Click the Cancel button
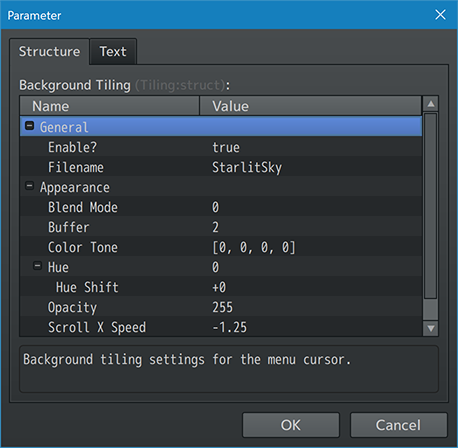Screen dimensions: 458x448 point(398,425)
